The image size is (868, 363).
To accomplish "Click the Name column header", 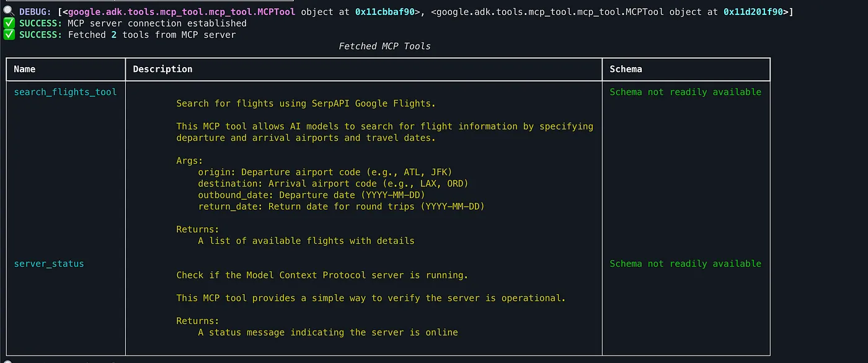I will [25, 69].
